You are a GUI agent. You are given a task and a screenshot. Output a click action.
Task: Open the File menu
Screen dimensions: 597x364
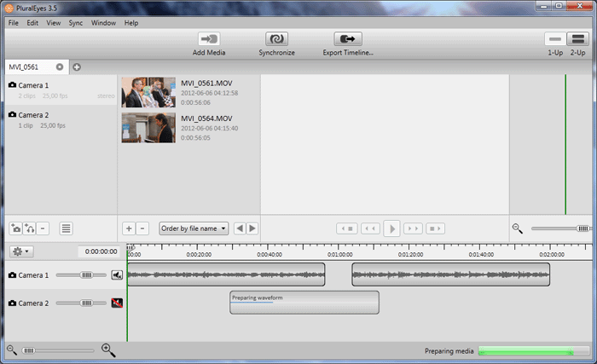(14, 23)
